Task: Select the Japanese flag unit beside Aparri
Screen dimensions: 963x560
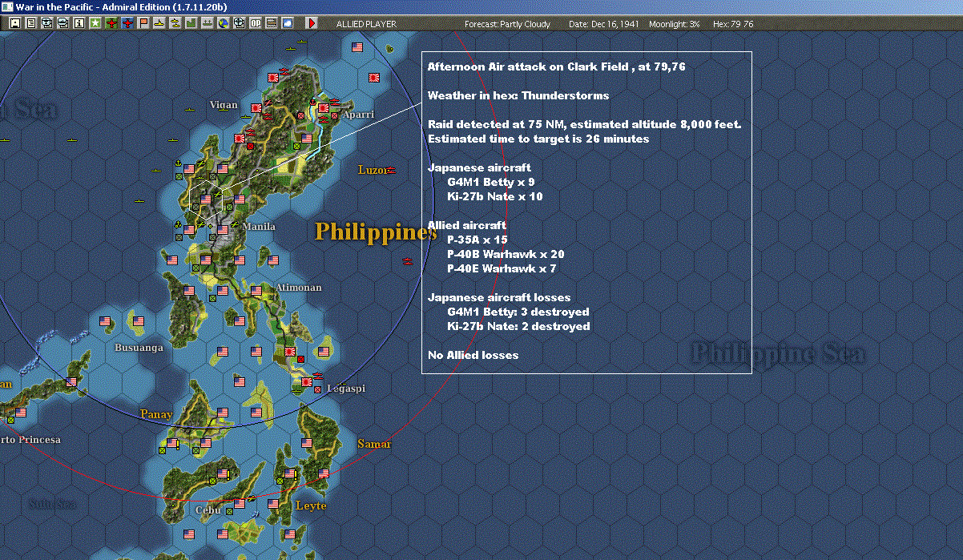Action: (x=324, y=107)
